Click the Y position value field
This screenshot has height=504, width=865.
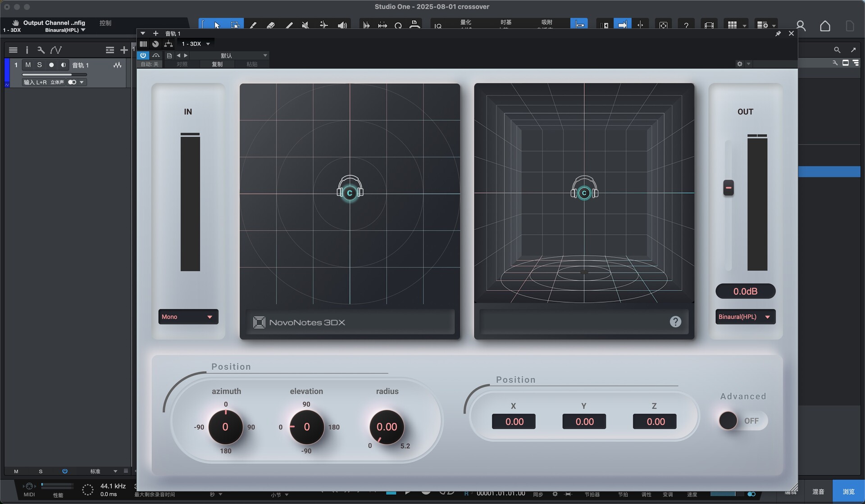tap(584, 422)
